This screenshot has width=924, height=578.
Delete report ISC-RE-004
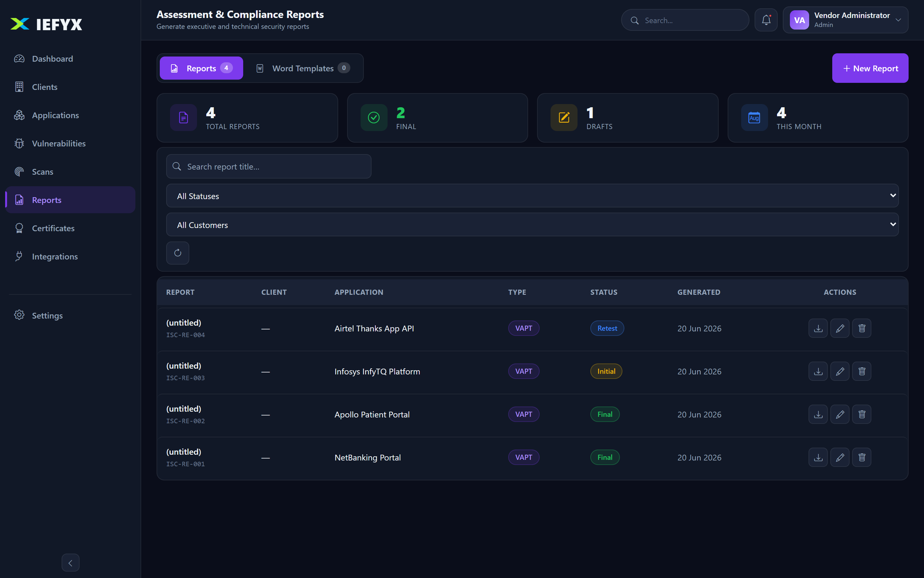coord(862,328)
